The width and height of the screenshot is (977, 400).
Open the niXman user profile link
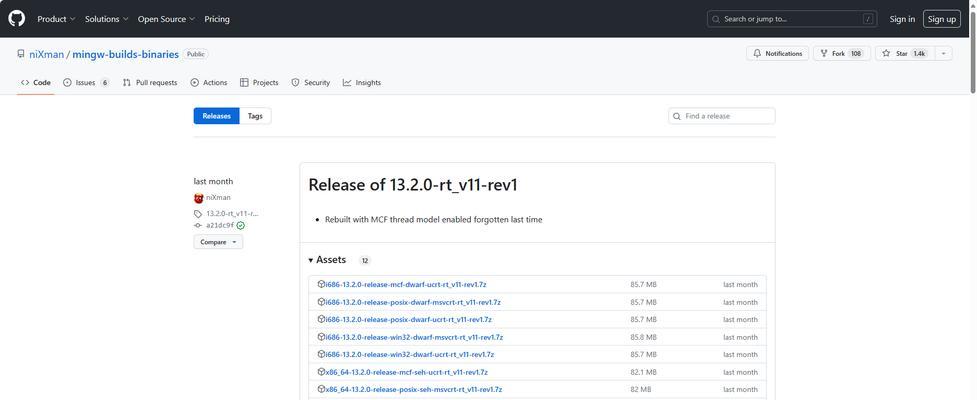click(47, 54)
